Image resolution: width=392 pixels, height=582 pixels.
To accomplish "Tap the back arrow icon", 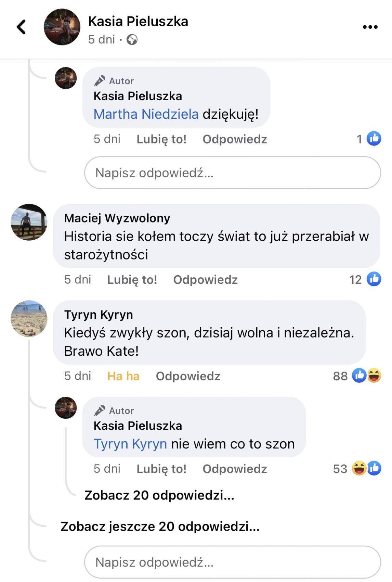I will (21, 27).
